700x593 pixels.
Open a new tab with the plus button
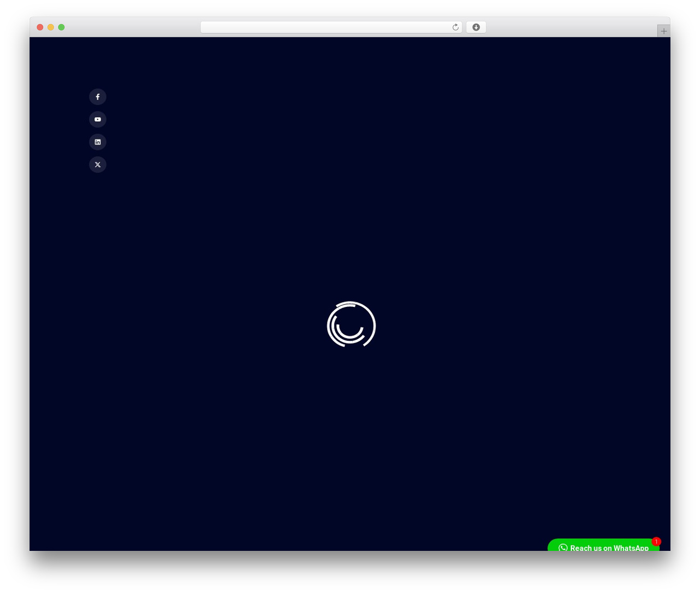click(x=663, y=31)
